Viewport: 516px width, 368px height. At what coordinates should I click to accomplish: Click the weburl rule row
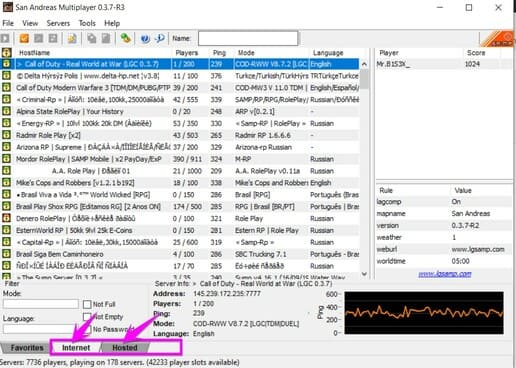click(x=443, y=249)
